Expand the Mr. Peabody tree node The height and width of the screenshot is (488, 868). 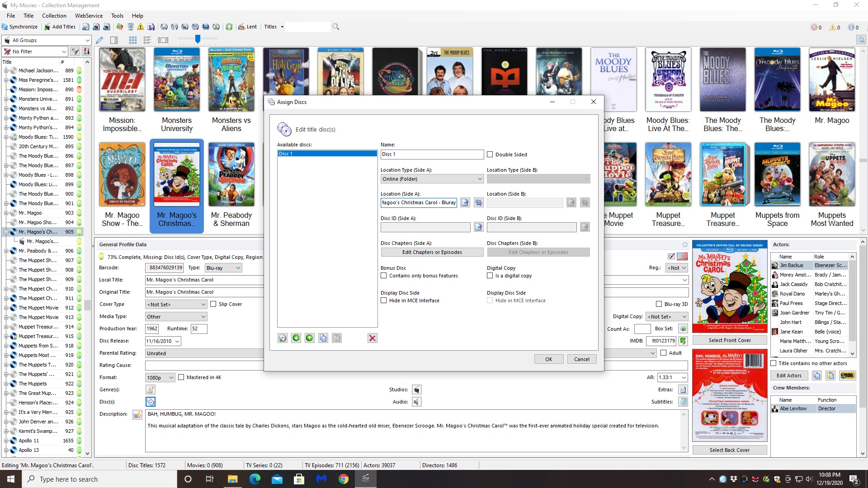click(7, 251)
